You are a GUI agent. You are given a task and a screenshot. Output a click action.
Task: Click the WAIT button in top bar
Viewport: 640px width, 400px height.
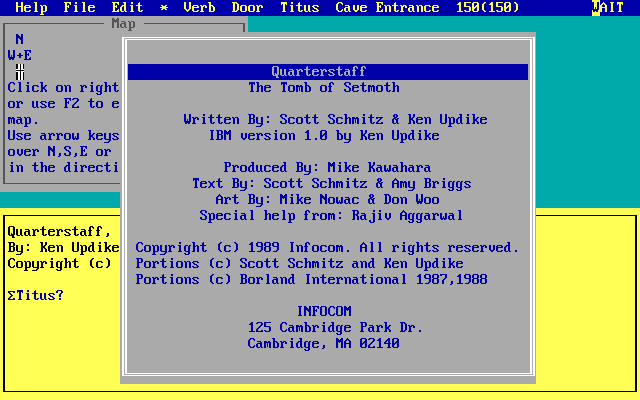[608, 7]
